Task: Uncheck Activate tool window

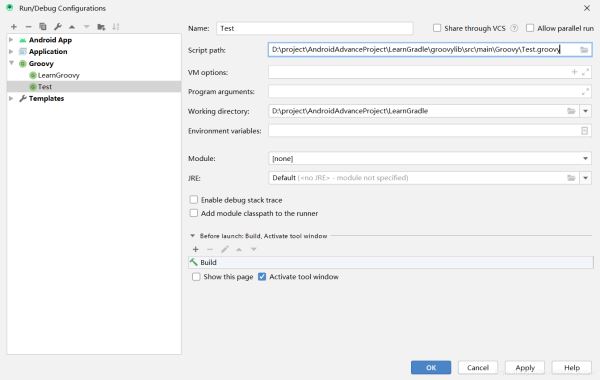Action: click(262, 277)
